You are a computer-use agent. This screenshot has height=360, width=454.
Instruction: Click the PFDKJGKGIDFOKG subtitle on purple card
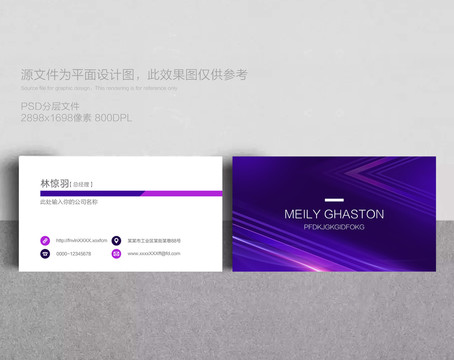334,227
